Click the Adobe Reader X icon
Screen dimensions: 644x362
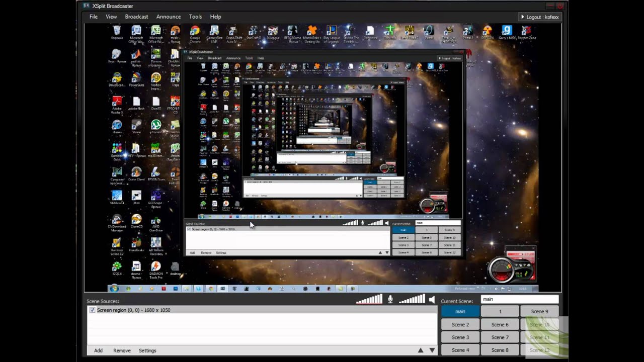click(x=117, y=105)
